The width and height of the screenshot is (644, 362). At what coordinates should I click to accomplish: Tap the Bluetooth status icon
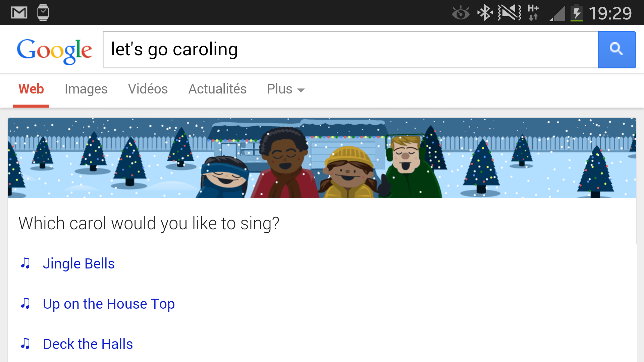click(x=485, y=13)
